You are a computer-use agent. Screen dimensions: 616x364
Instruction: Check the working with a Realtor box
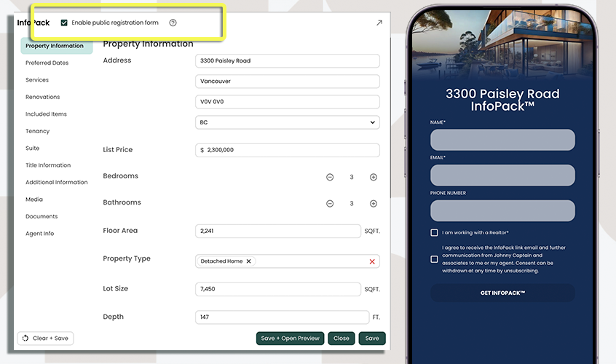pos(434,233)
